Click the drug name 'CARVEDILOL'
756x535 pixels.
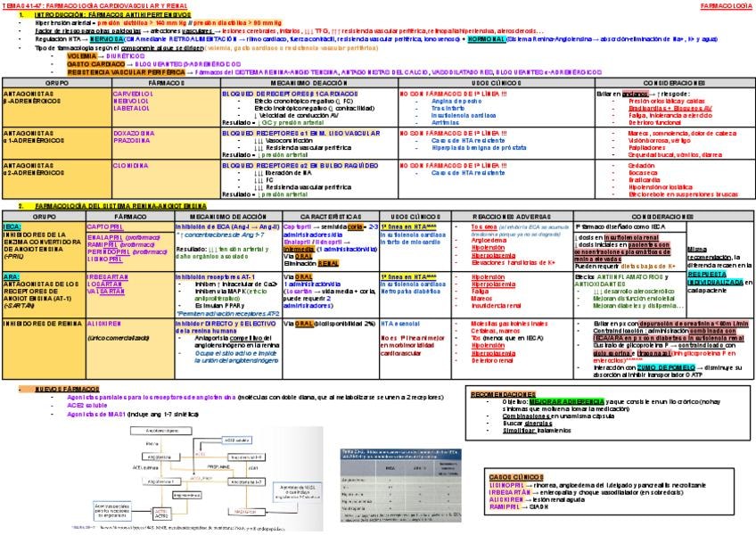tap(131, 95)
